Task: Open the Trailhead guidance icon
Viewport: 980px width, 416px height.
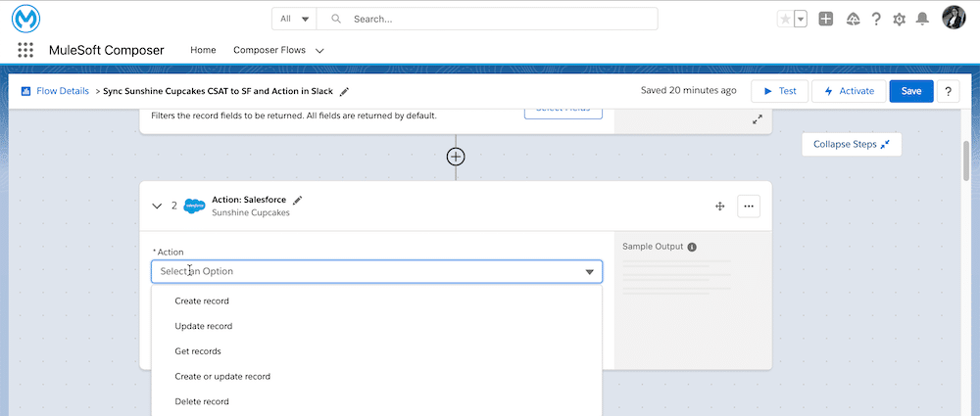Action: (x=853, y=19)
